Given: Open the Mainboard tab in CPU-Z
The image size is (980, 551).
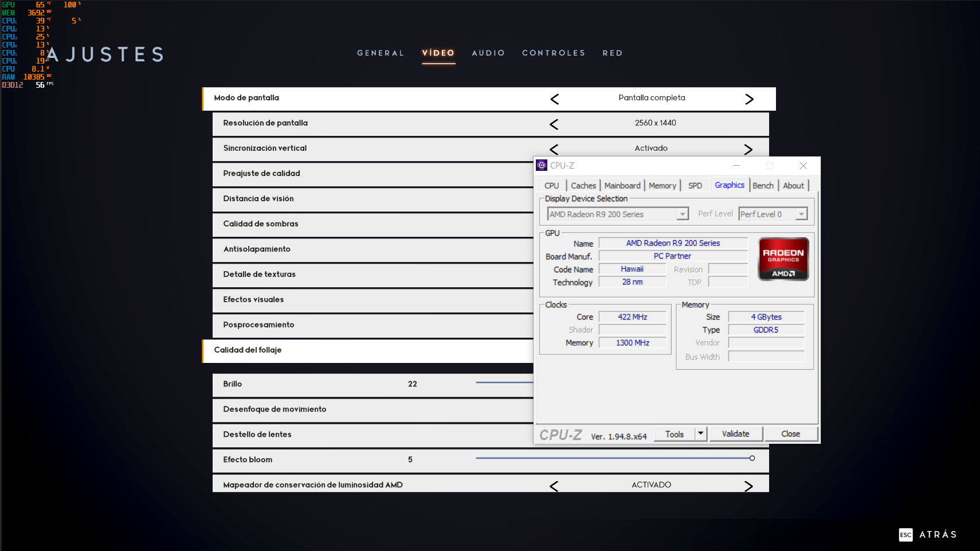Looking at the screenshot, I should point(622,186).
